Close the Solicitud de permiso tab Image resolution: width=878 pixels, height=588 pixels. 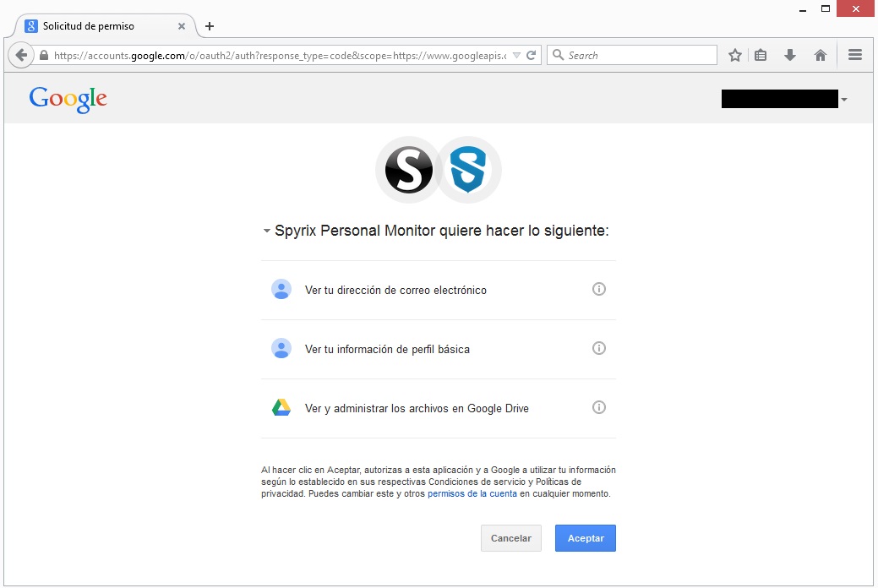(182, 25)
